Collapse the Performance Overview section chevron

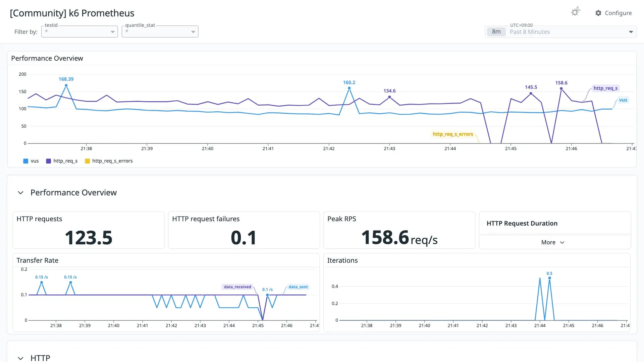click(x=20, y=193)
